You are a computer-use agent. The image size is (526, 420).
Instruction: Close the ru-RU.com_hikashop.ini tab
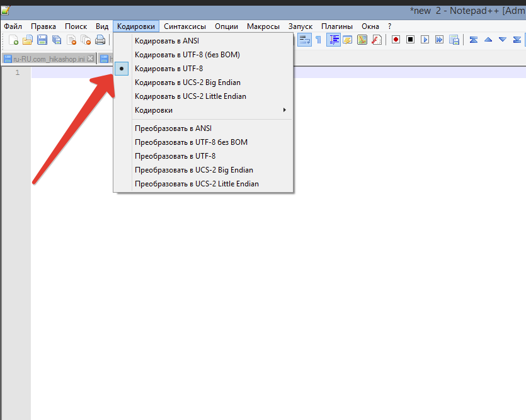pos(90,59)
